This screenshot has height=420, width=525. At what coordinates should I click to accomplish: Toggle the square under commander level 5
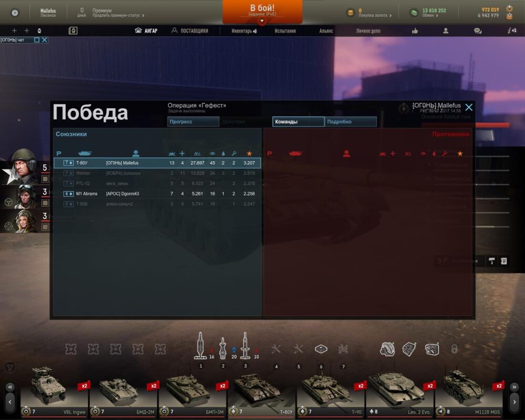pos(45,179)
